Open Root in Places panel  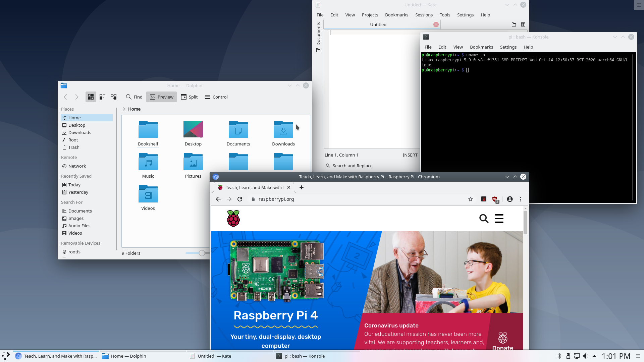point(87,140)
